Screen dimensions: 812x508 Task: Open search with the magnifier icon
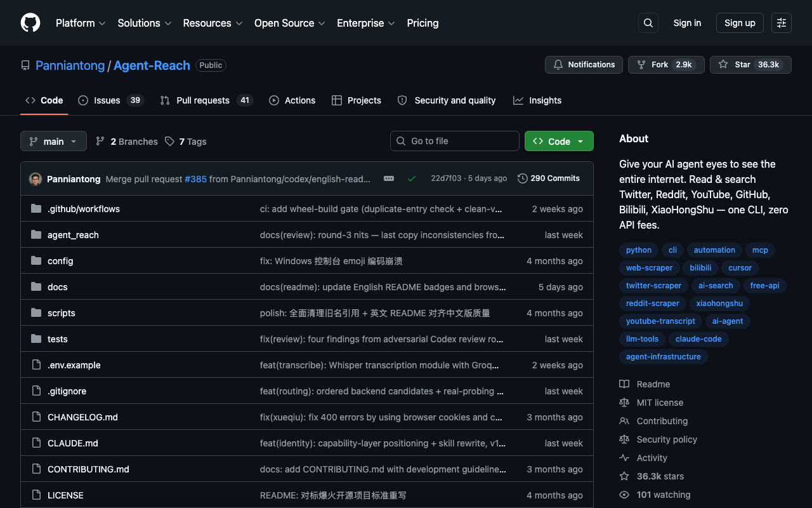(x=648, y=23)
